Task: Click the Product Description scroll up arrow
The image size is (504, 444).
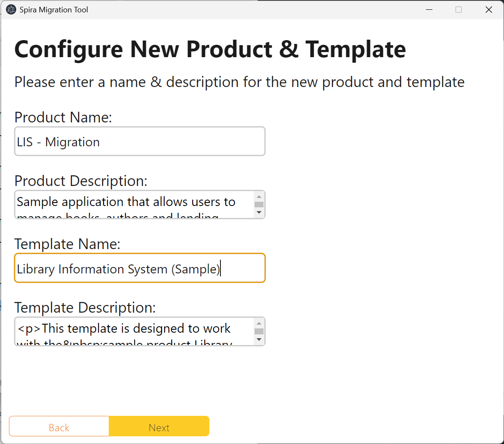Action: pyautogui.click(x=259, y=197)
